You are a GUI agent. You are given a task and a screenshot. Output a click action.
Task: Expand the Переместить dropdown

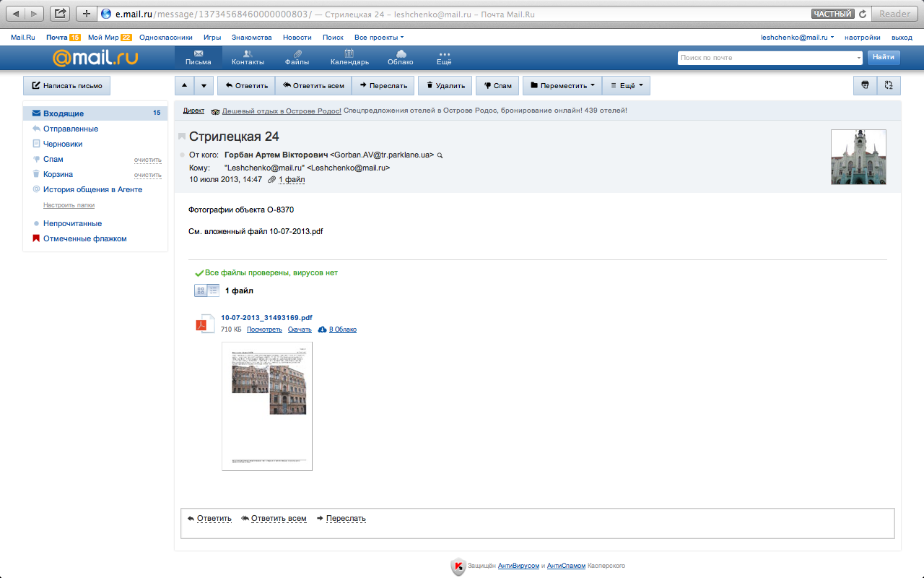[562, 85]
